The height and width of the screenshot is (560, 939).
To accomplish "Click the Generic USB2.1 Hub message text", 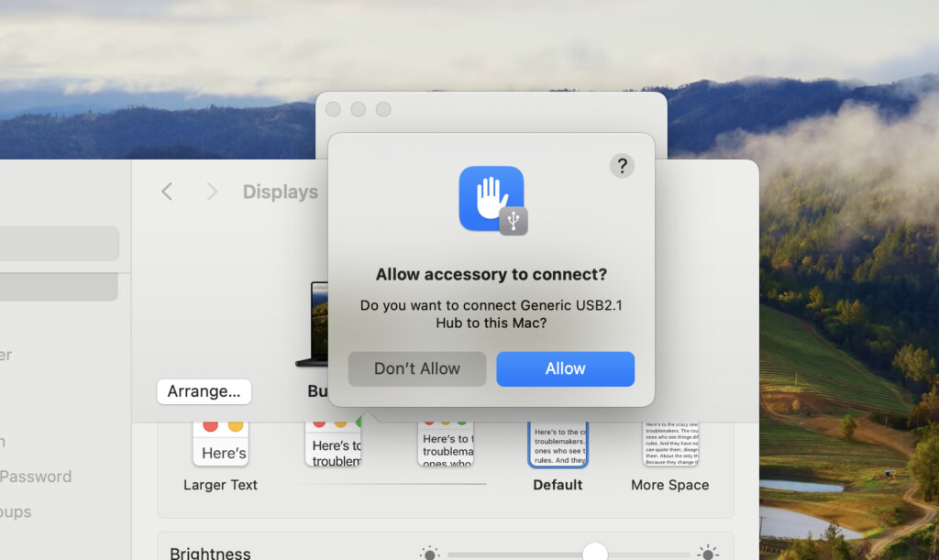I will click(x=492, y=314).
